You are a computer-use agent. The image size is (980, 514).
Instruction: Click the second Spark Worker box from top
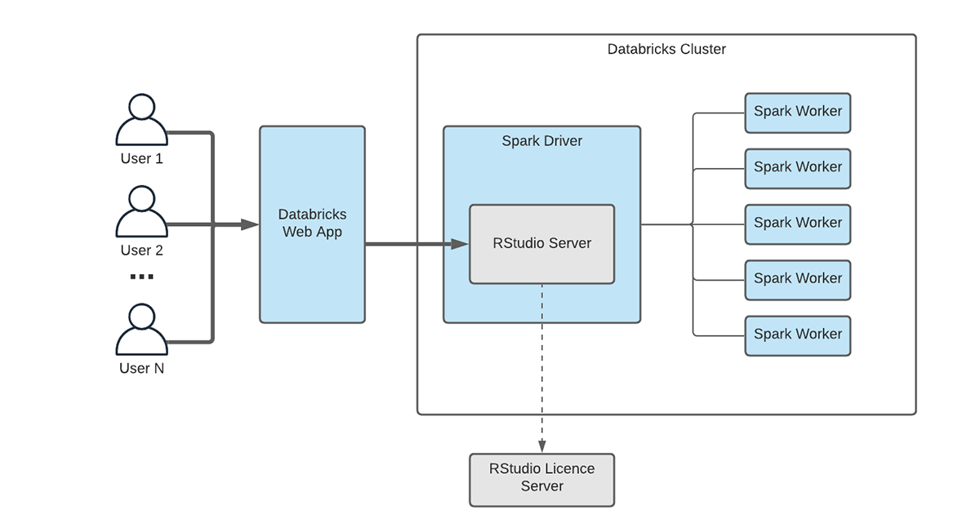point(798,168)
